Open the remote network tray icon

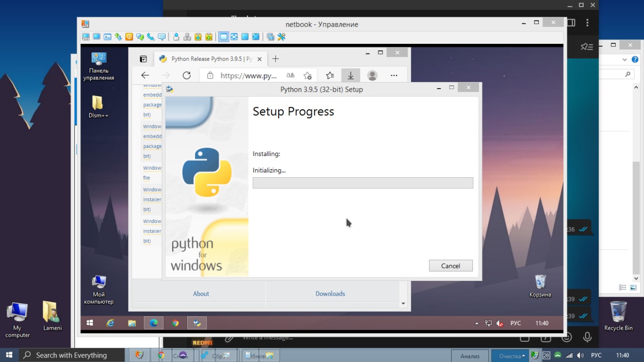coord(488,323)
